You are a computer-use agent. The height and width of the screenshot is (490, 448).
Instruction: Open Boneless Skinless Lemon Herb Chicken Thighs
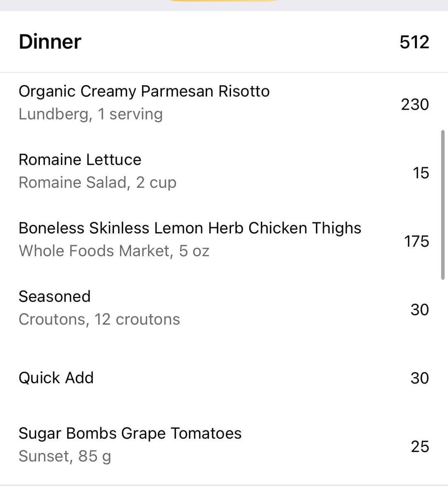coord(190,228)
